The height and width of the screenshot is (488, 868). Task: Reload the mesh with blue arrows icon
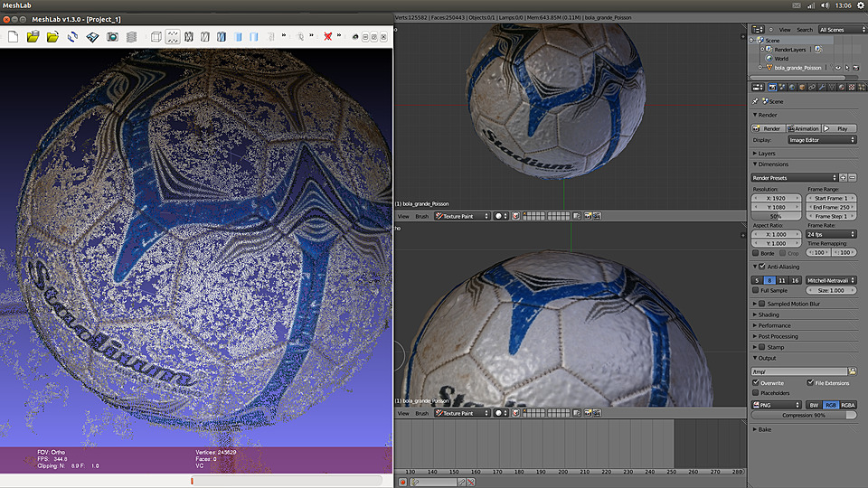(72, 37)
